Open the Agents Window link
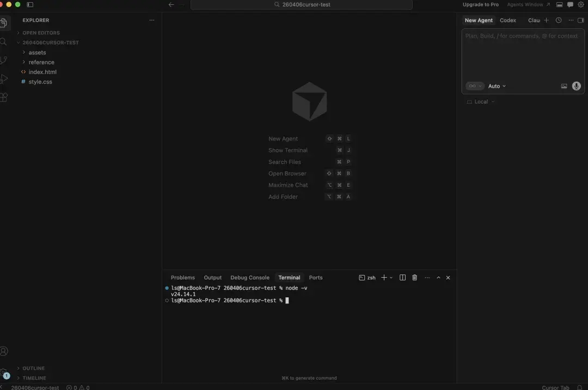 point(528,4)
